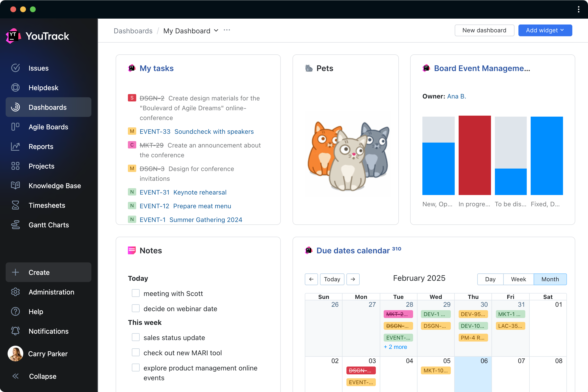Open EVENT-33 Soundcheck with speakers link

tap(196, 132)
